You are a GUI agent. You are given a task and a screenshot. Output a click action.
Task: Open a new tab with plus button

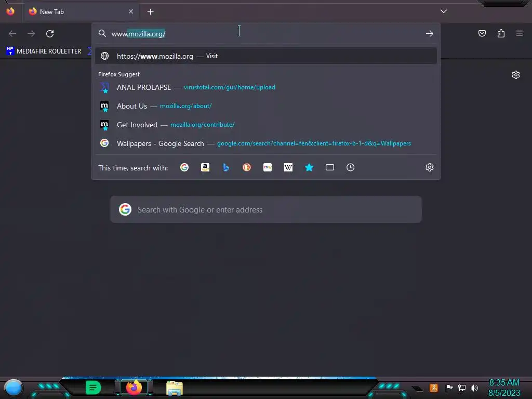tap(150, 12)
